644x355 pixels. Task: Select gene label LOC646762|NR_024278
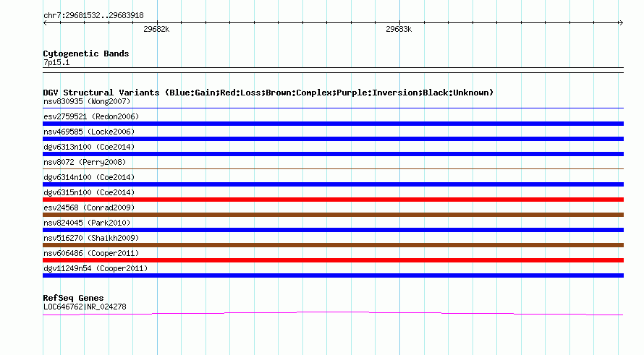tap(85, 307)
